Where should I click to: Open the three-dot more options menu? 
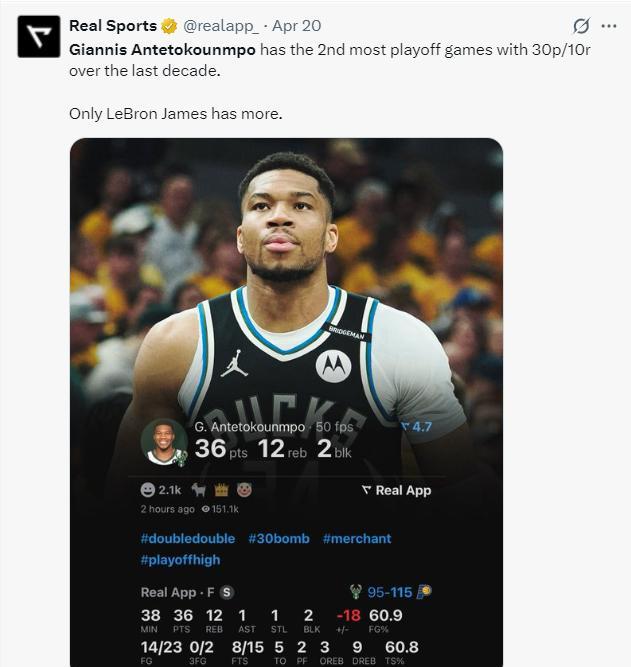[x=609, y=26]
